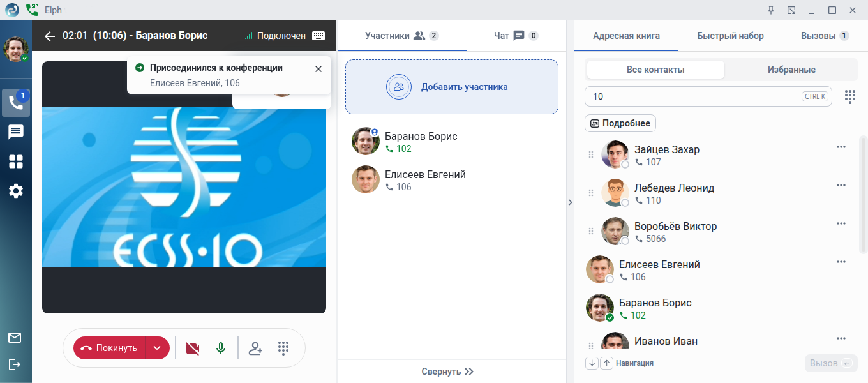
Task: Collapse the address book side chevron
Action: (x=570, y=202)
